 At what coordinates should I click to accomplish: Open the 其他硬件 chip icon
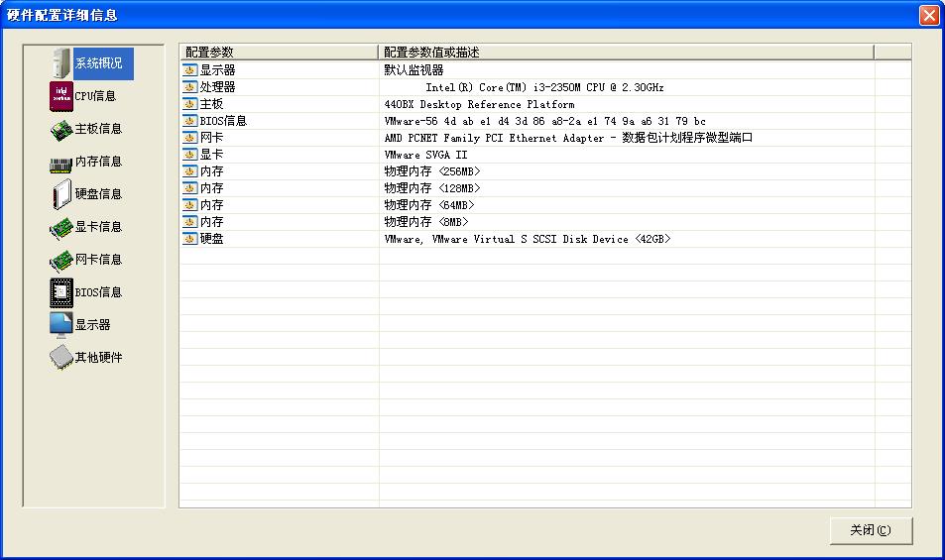pyautogui.click(x=60, y=358)
